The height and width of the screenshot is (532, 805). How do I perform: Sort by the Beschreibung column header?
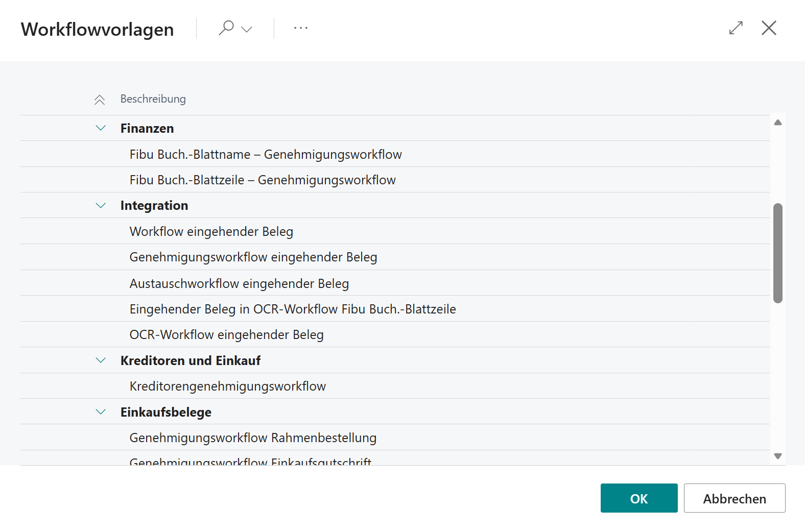pyautogui.click(x=153, y=99)
